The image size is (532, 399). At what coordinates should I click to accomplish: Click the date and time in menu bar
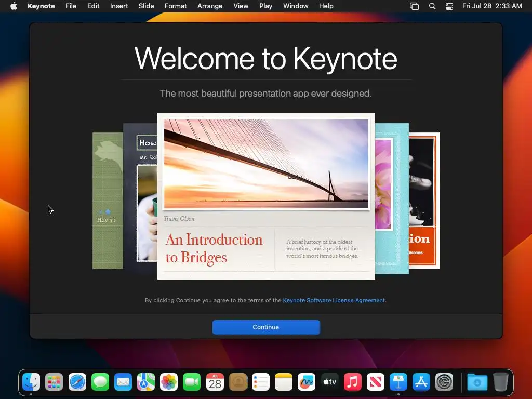(x=492, y=6)
